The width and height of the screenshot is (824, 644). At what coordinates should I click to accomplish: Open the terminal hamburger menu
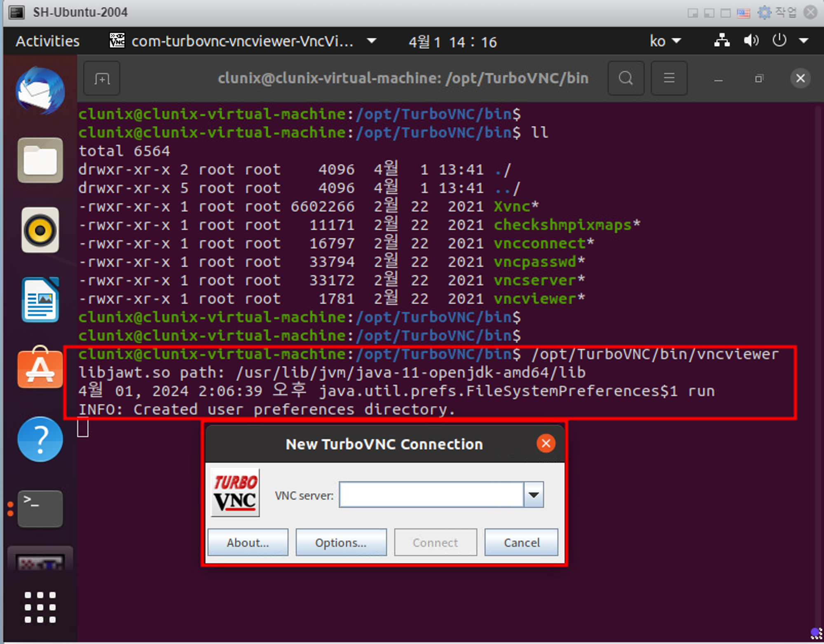click(669, 78)
